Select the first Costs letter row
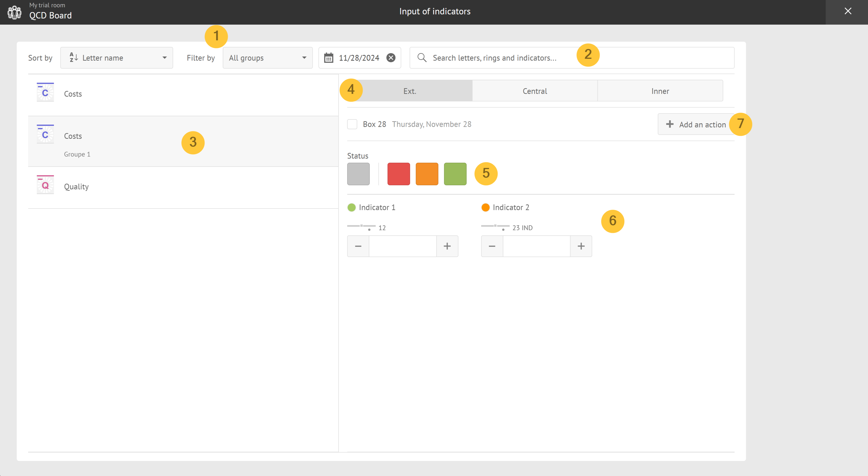Image resolution: width=868 pixels, height=476 pixels. [x=183, y=95]
